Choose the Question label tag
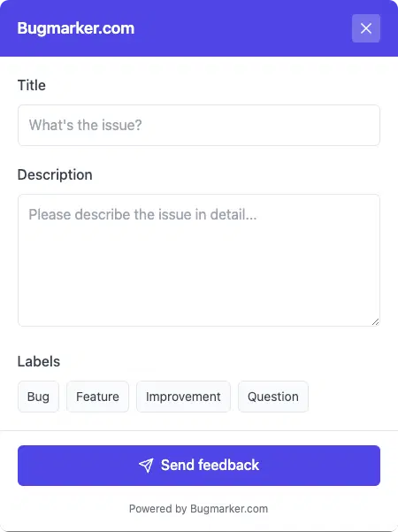This screenshot has height=532, width=398. (x=273, y=397)
